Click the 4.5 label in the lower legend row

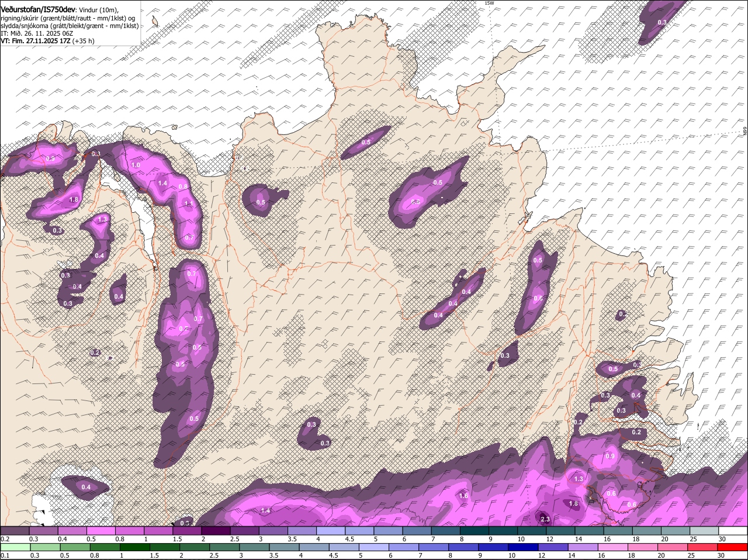(334, 555)
